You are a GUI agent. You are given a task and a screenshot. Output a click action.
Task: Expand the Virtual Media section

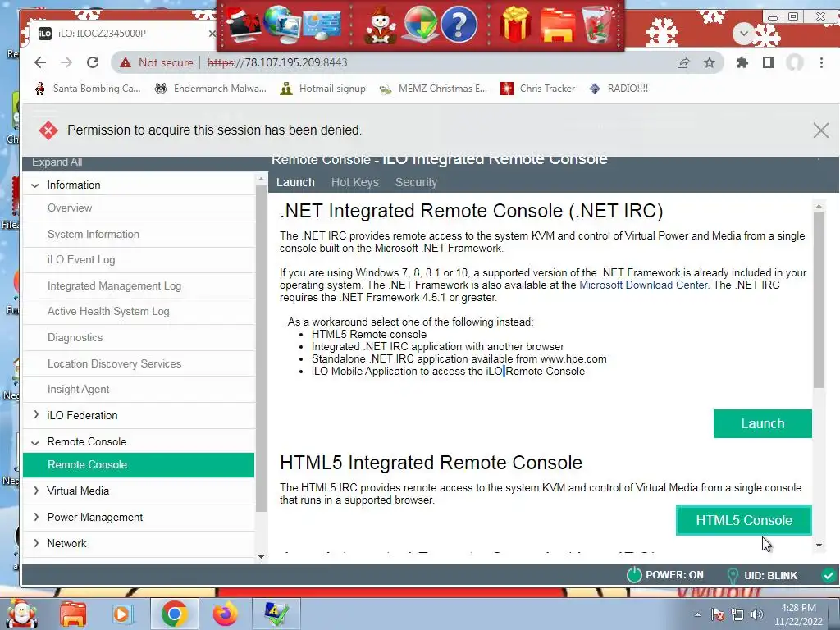(x=36, y=491)
